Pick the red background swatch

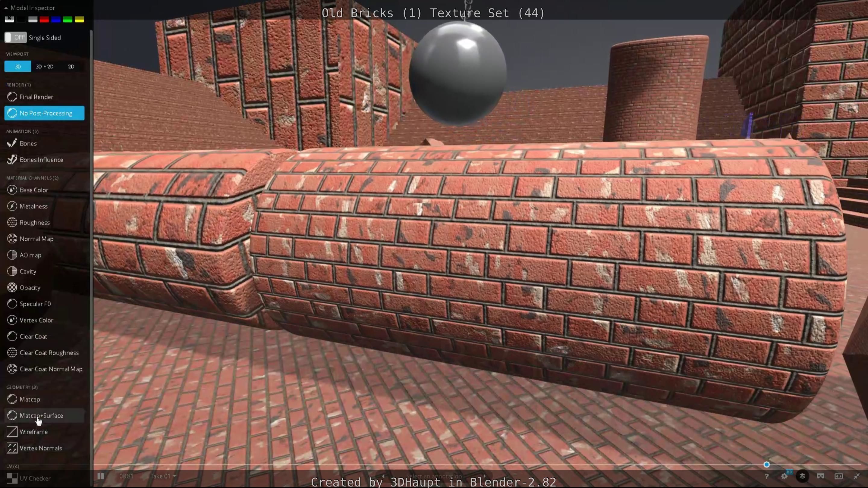click(44, 19)
